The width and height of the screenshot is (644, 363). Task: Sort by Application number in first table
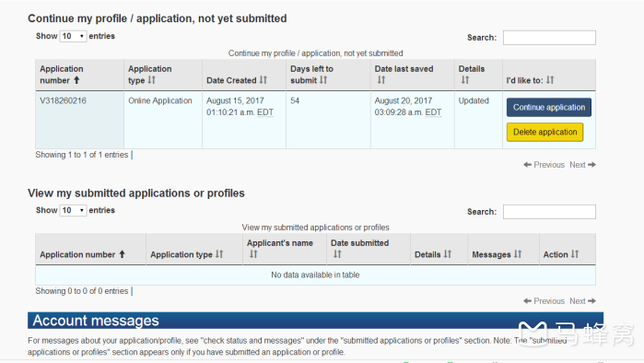79,75
